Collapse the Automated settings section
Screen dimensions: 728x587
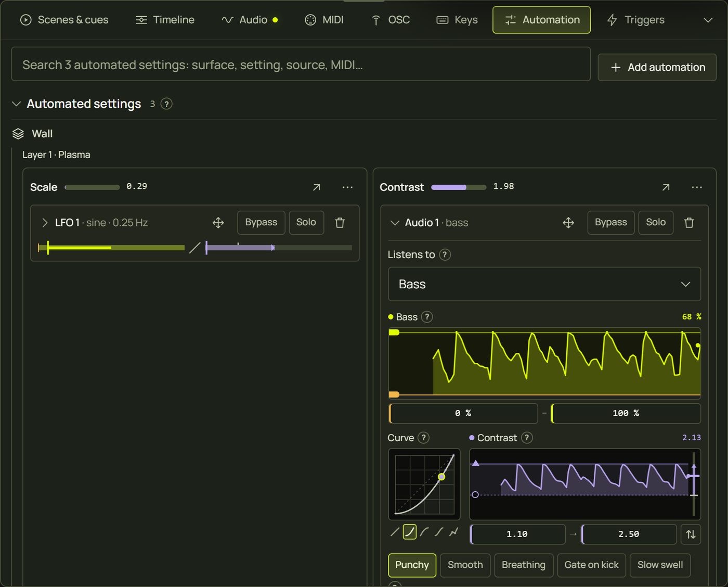point(17,104)
